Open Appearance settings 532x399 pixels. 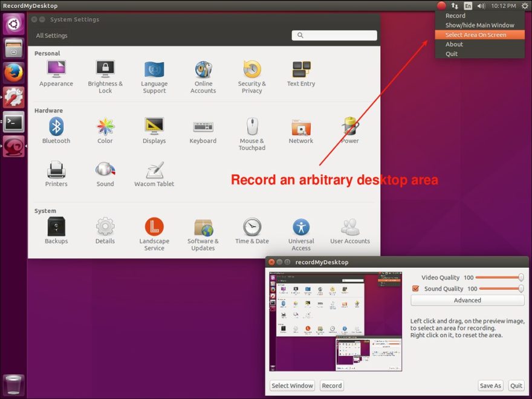point(56,74)
